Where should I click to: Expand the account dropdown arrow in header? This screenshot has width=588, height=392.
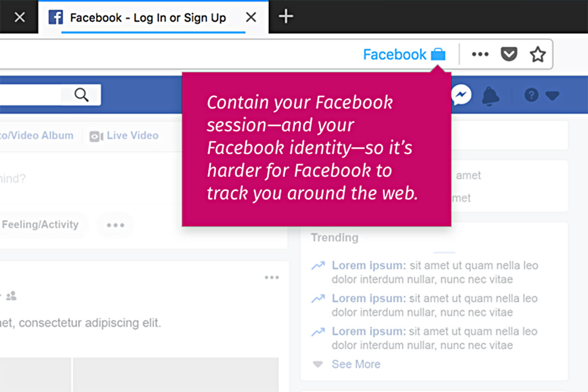click(552, 96)
